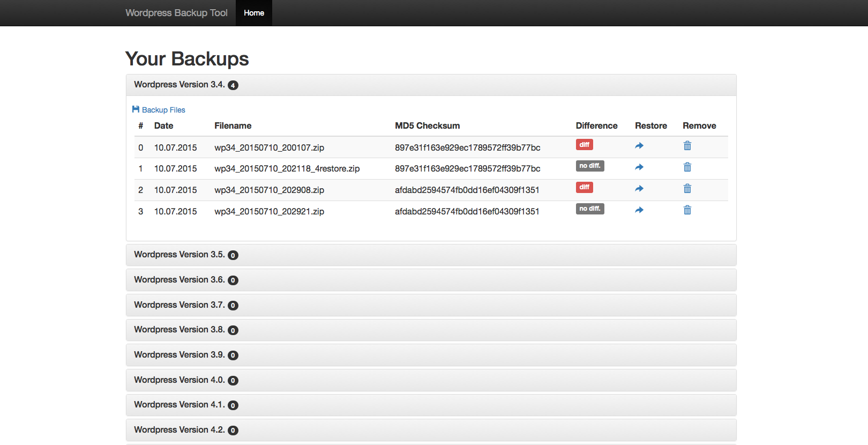Expand the Wordpress Version 3.7 panel
868x445 pixels.
tap(431, 305)
